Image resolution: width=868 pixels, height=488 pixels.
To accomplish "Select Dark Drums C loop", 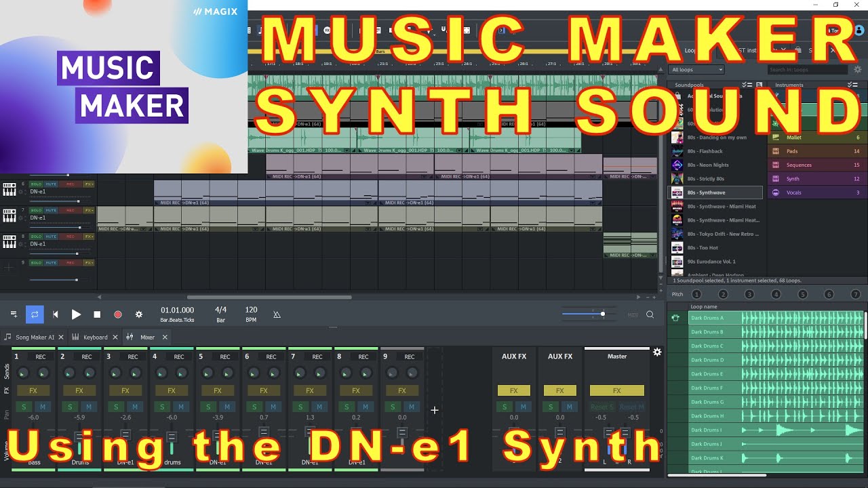I will [776, 346].
